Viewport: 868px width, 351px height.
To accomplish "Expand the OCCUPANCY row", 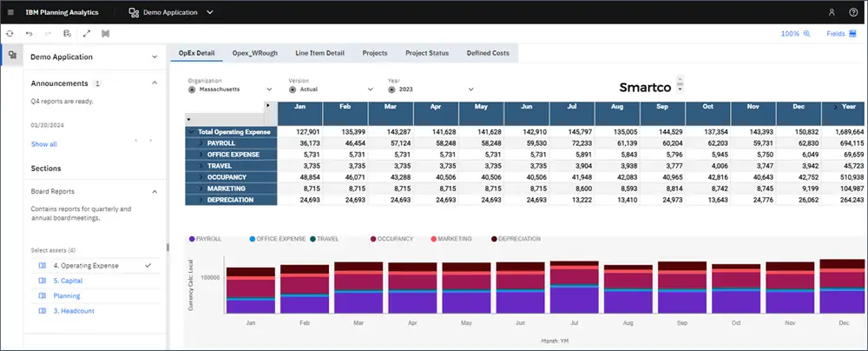I will click(x=201, y=177).
